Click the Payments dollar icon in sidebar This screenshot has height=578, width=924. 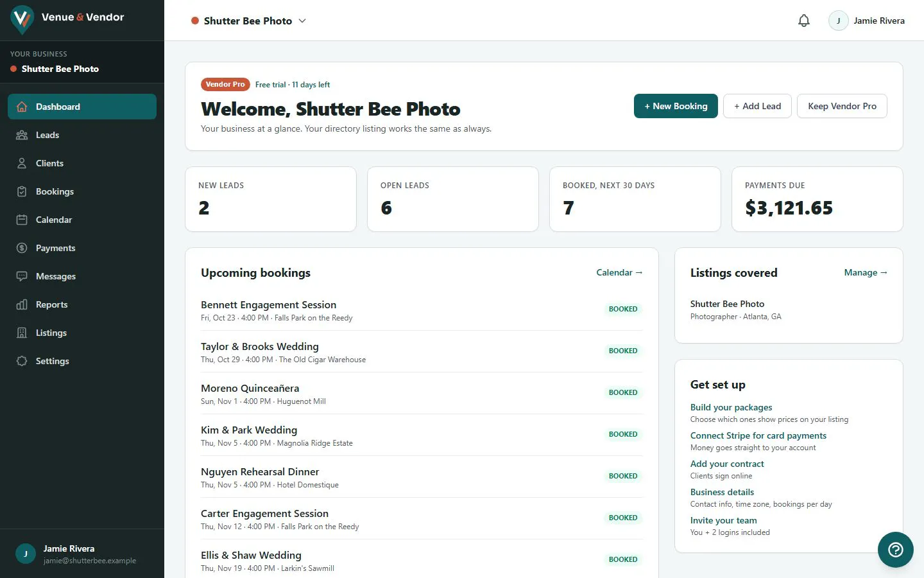[x=22, y=248]
